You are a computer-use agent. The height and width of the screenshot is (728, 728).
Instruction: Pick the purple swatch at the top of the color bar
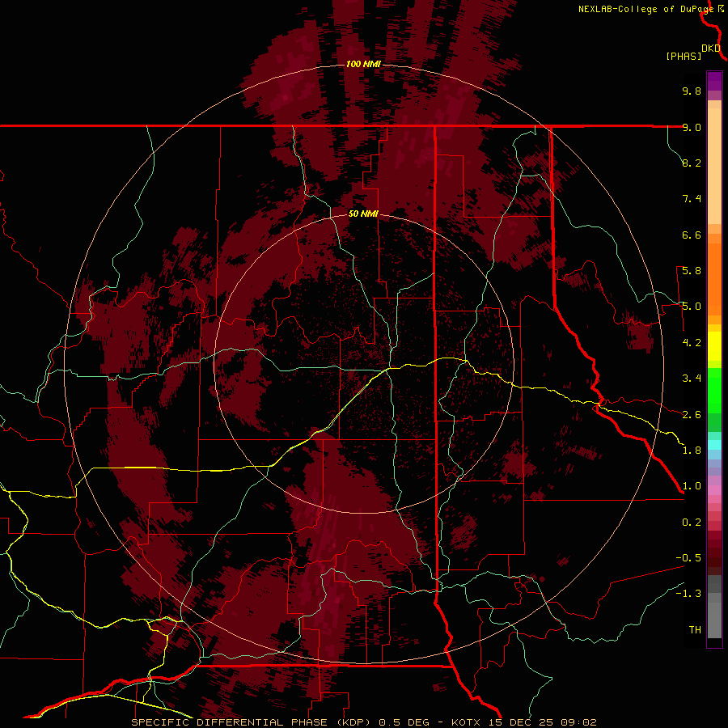[x=714, y=81]
